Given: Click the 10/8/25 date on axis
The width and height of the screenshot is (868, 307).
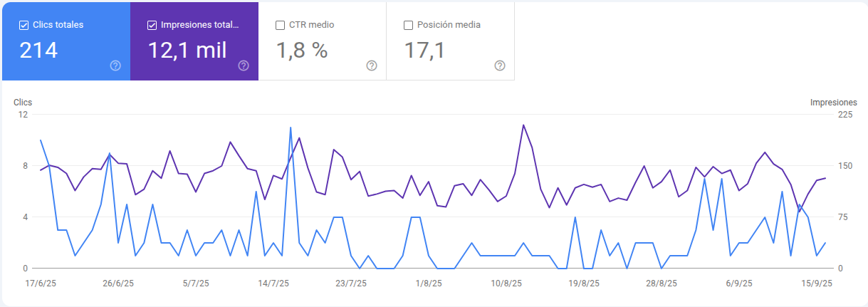Looking at the screenshot, I should pyautogui.click(x=506, y=283).
